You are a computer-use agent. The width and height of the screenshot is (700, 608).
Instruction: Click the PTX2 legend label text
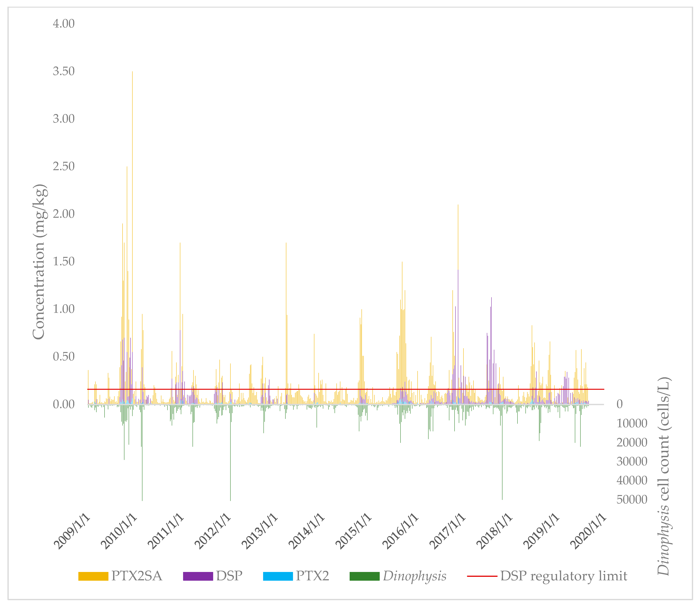tap(312, 576)
